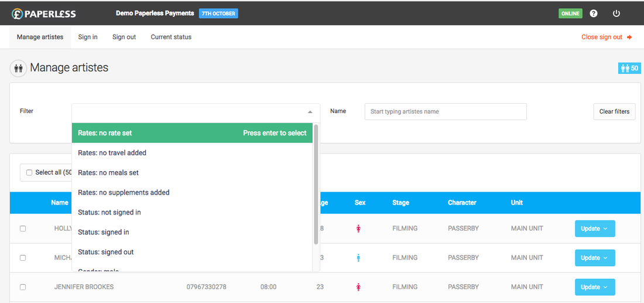This screenshot has width=644, height=303.
Task: Click the female icon in first row
Action: (x=358, y=229)
